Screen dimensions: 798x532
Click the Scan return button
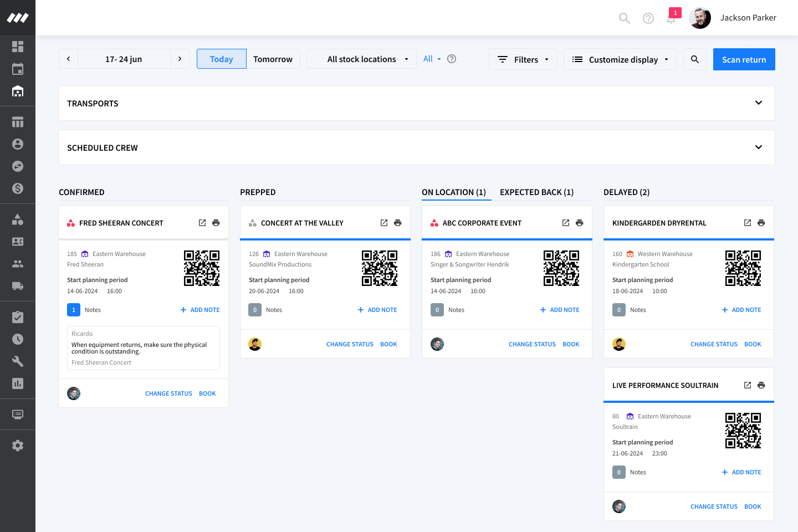(744, 59)
